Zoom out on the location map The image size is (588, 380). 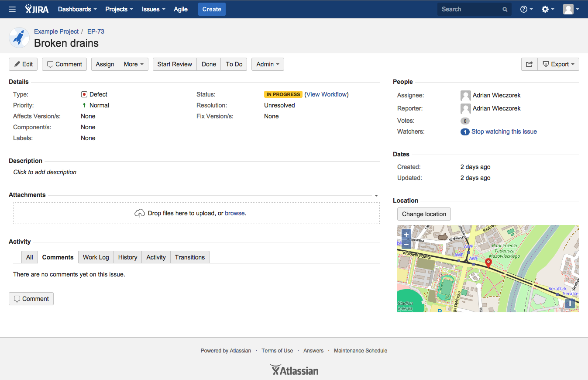(406, 244)
